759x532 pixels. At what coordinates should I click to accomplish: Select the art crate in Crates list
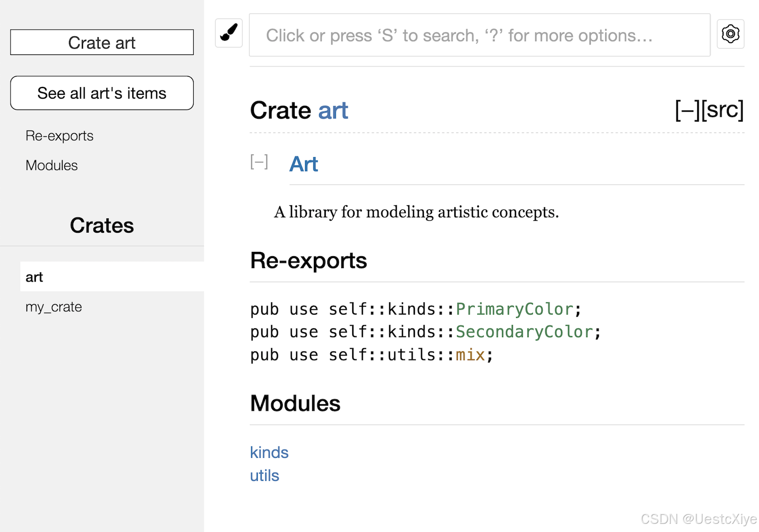click(x=34, y=277)
